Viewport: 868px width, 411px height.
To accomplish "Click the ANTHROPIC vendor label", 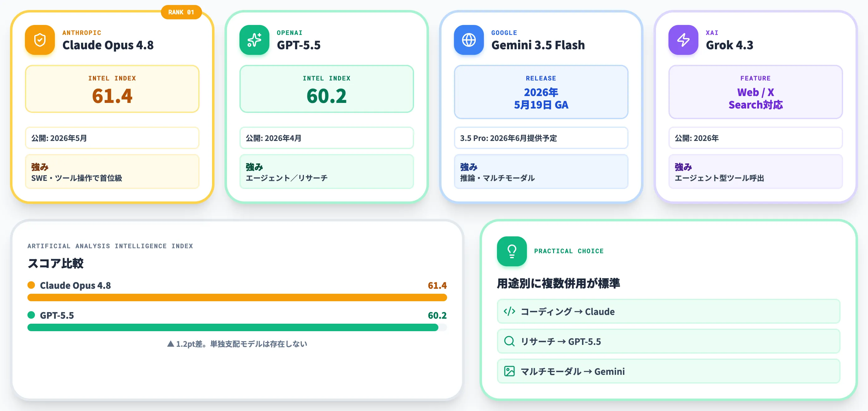I will [x=82, y=33].
